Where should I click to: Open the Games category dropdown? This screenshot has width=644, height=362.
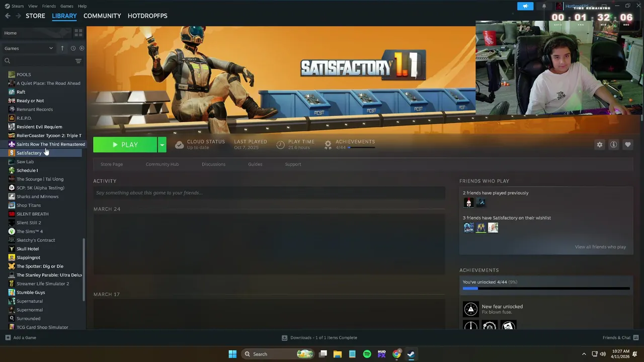point(29,48)
